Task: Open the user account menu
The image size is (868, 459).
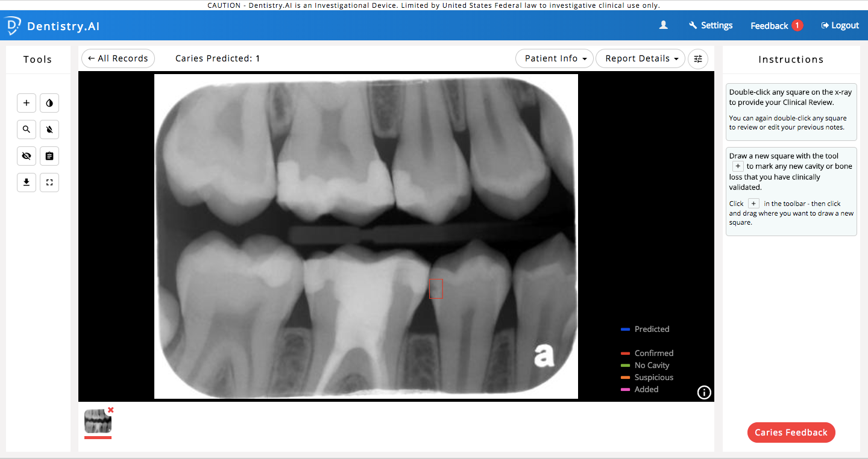Action: tap(664, 25)
